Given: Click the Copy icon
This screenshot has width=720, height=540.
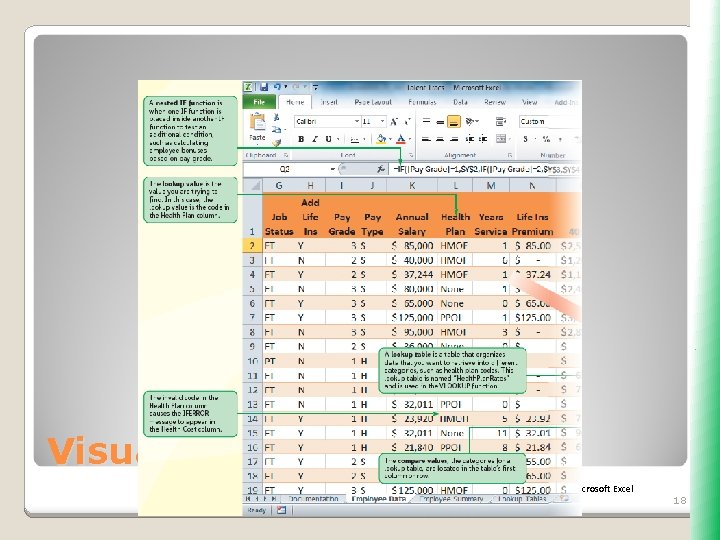Looking at the screenshot, I should pyautogui.click(x=276, y=130).
